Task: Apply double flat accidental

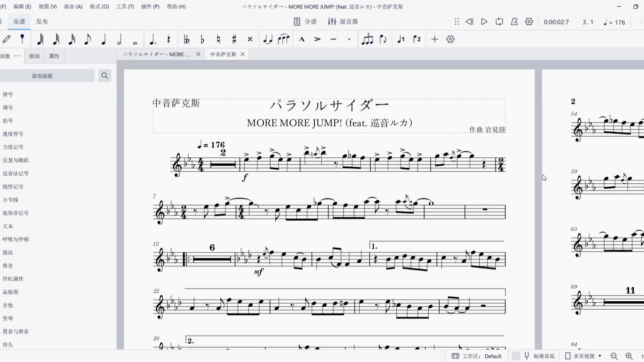Action: [186, 39]
